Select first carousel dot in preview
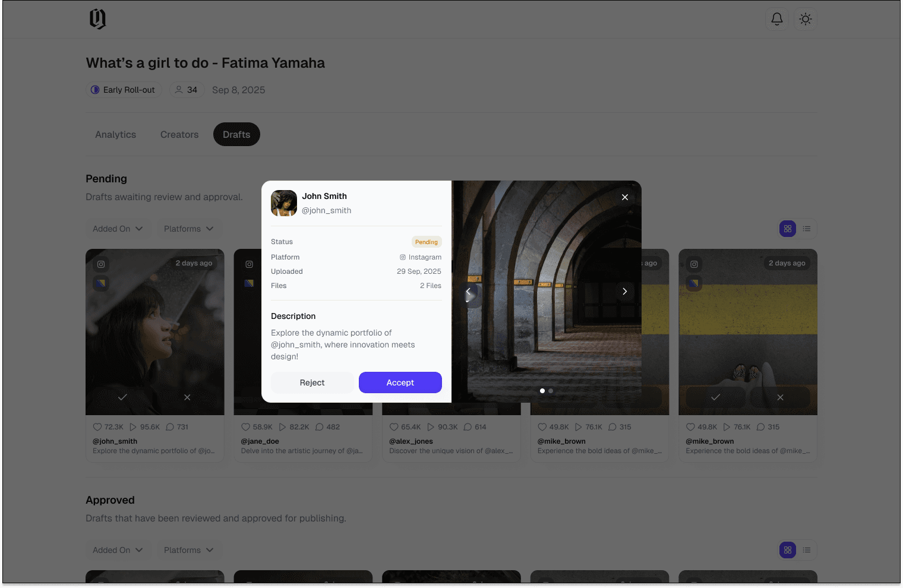Viewport: 903px width, 588px height. point(542,391)
